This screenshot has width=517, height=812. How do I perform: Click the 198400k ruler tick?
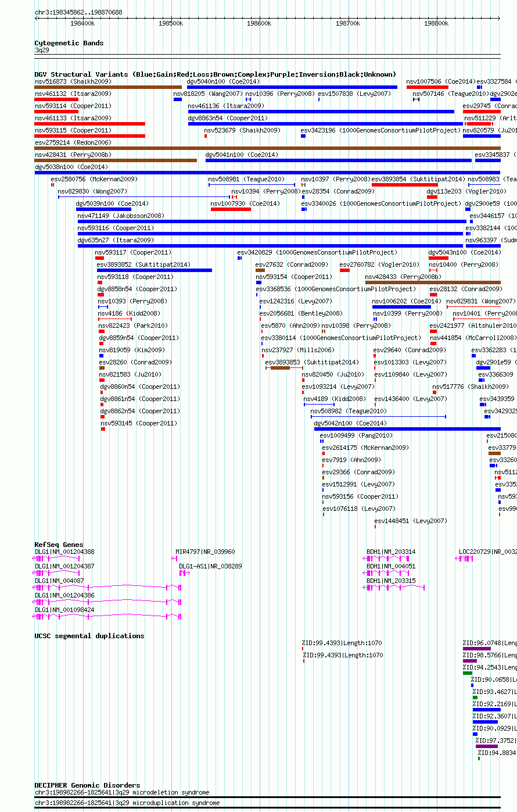82,24
